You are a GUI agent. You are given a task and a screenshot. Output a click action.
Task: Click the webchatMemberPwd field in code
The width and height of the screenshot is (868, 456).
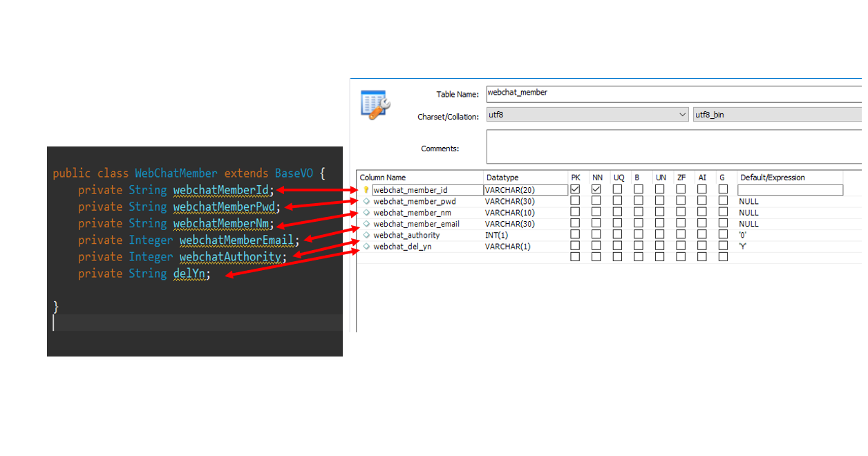point(225,207)
